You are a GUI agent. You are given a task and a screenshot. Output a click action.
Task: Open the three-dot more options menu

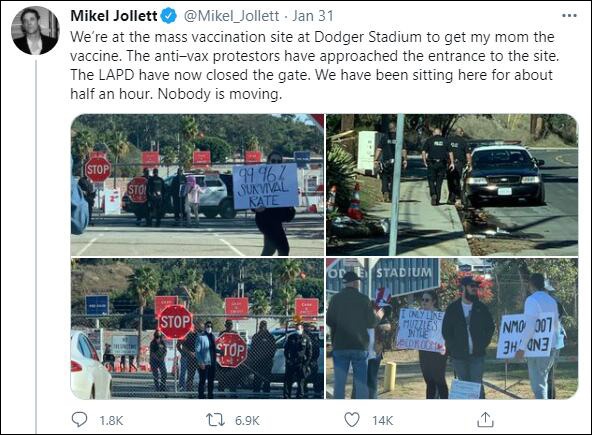[569, 16]
